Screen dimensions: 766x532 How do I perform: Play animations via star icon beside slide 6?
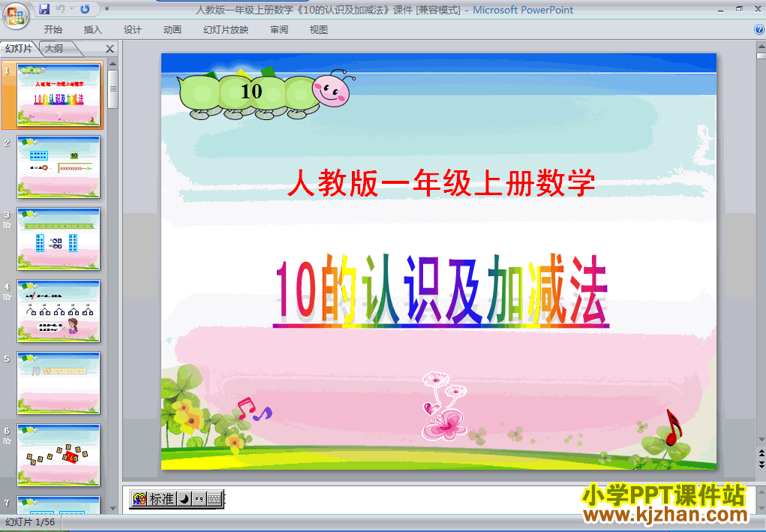point(7,441)
